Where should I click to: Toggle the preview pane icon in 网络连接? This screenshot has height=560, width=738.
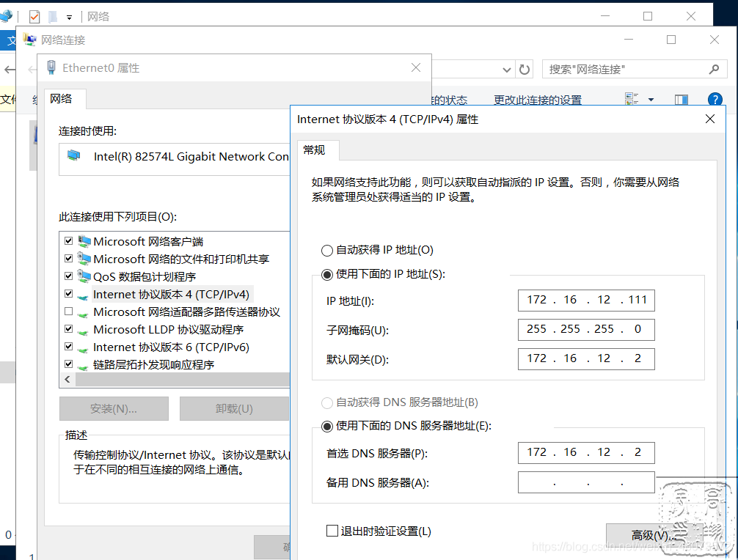[x=681, y=100]
